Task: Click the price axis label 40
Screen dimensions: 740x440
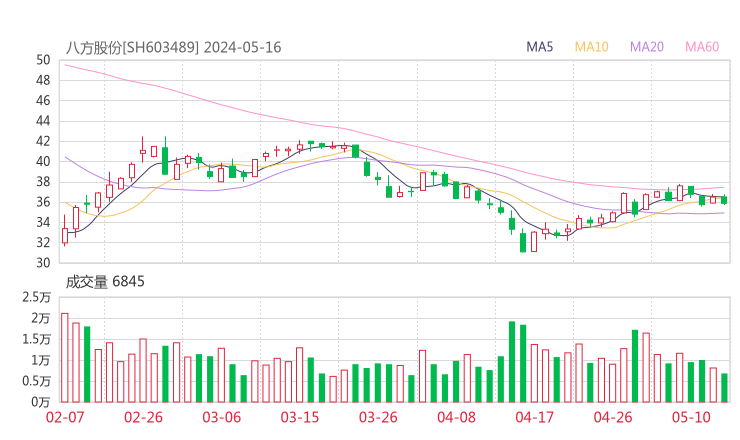Action: (43, 161)
